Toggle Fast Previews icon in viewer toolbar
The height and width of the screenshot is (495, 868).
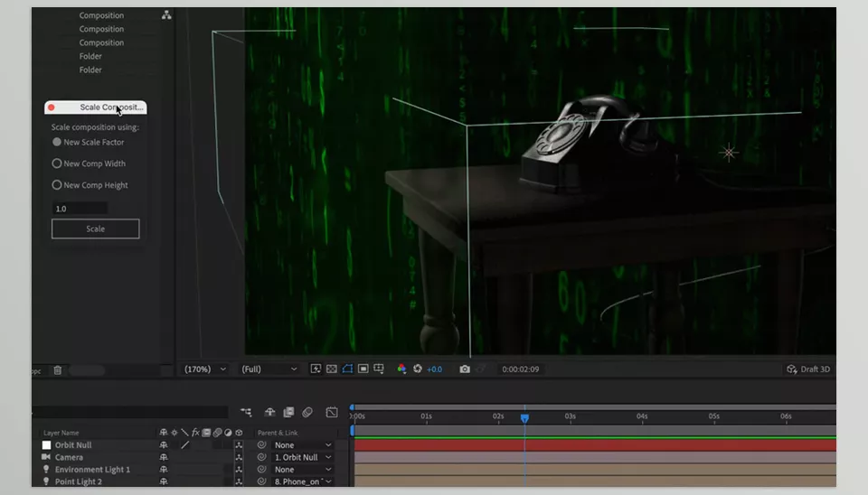316,369
